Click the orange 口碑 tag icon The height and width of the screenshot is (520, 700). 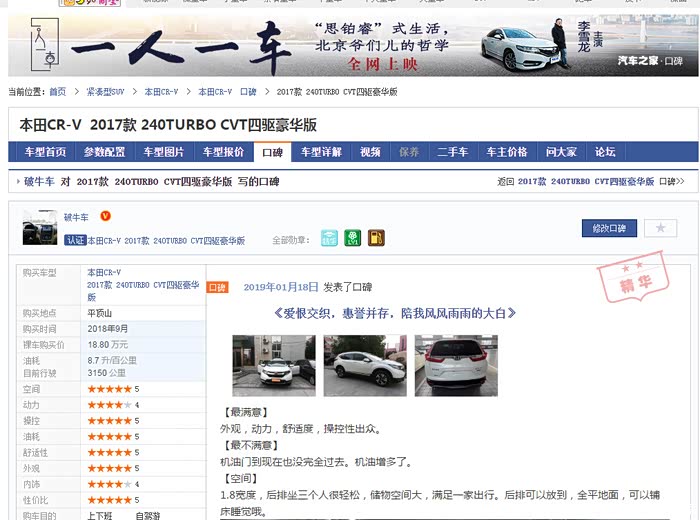point(217,287)
